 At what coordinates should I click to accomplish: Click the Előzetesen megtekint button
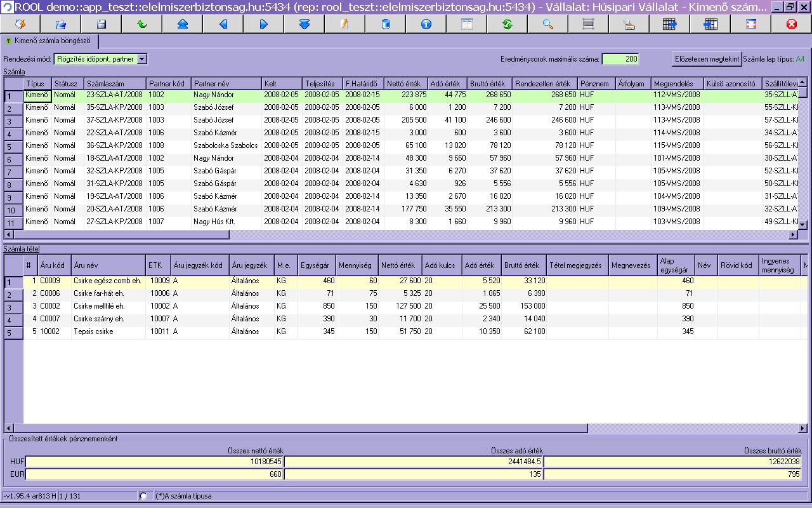707,59
